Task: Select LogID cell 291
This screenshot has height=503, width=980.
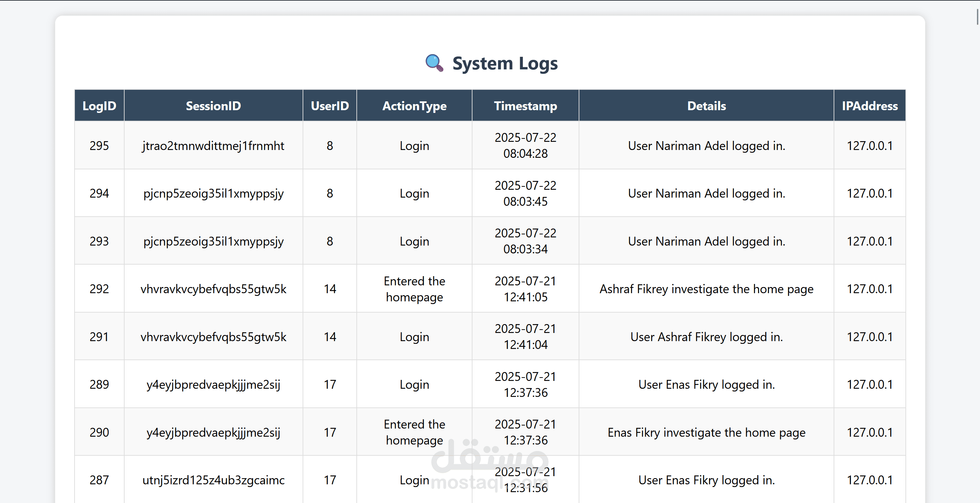Action: pyautogui.click(x=99, y=337)
